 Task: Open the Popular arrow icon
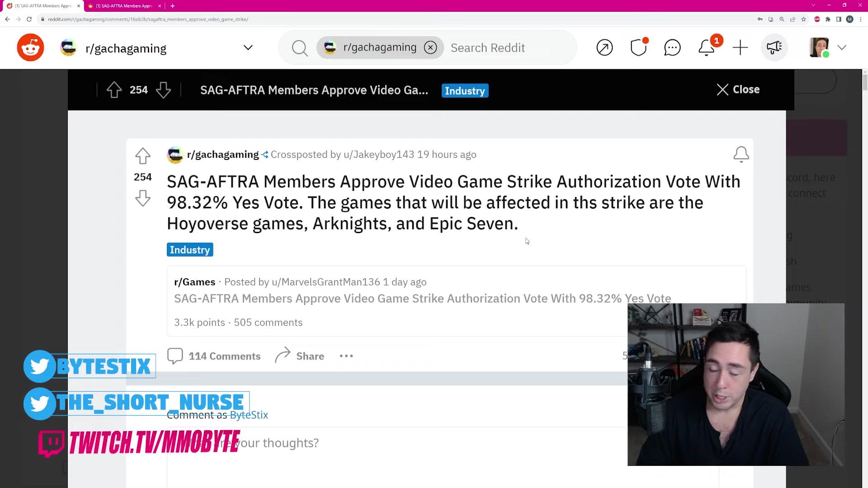pyautogui.click(x=604, y=47)
